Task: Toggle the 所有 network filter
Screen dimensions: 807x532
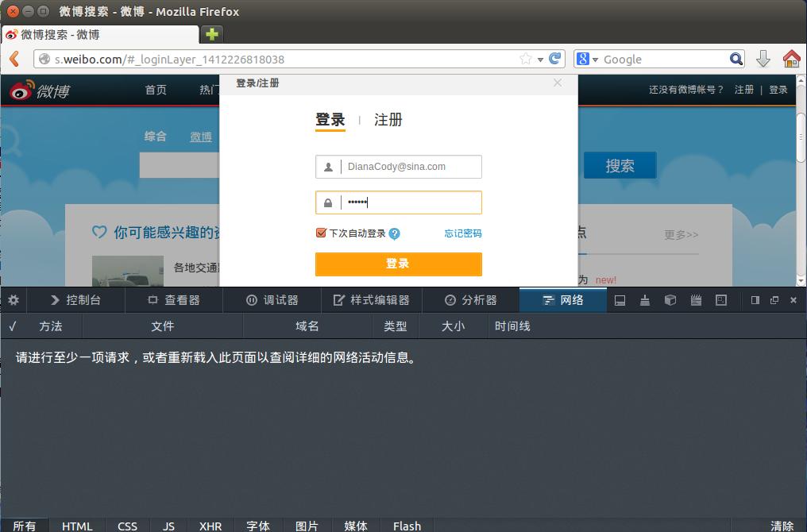Action: 25,526
